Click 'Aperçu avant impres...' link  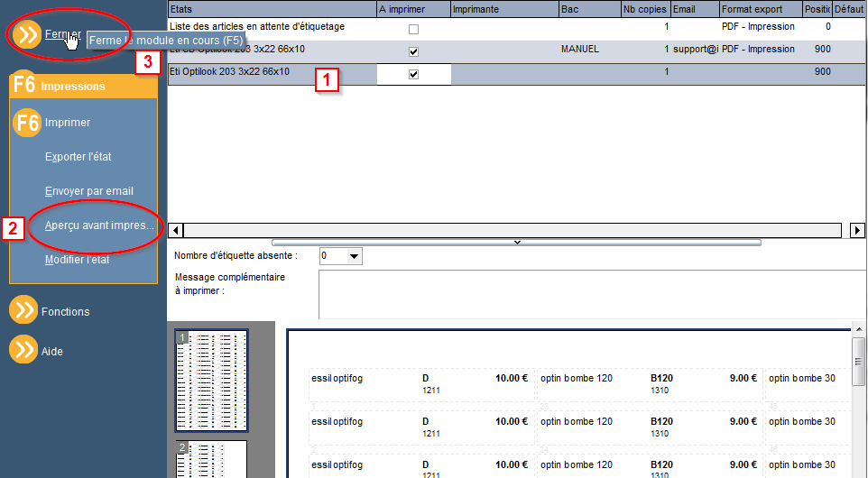(x=99, y=225)
